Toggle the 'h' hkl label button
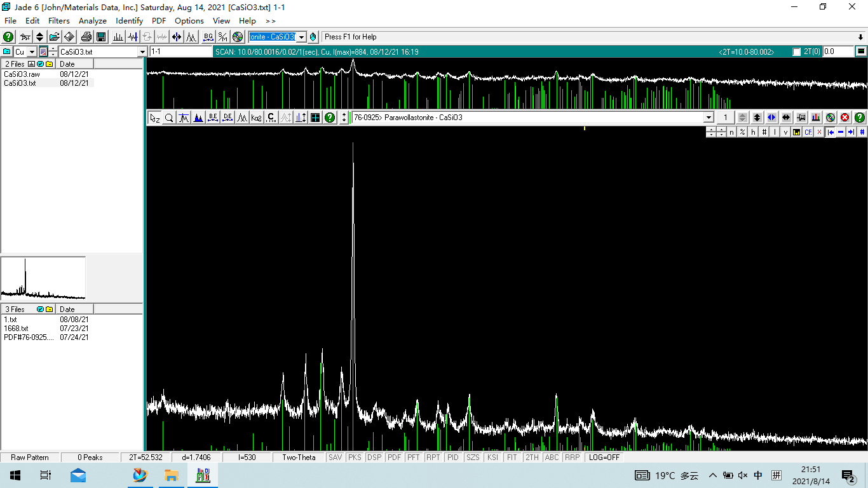 [753, 132]
